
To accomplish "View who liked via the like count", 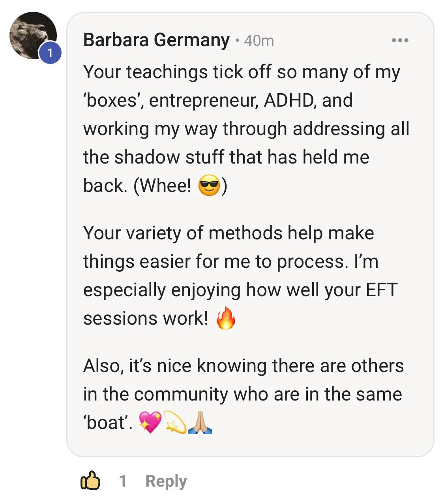I will pos(123,481).
